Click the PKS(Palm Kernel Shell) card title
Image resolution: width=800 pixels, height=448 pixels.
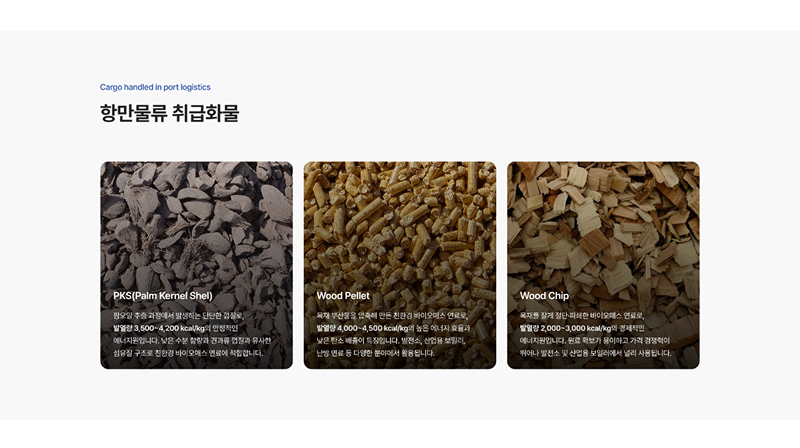coord(163,295)
